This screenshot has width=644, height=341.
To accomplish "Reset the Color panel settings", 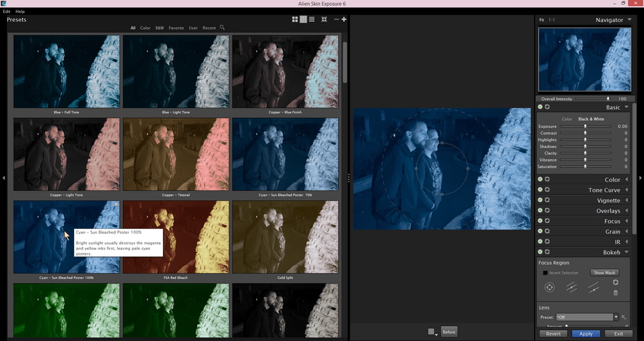I will point(547,180).
